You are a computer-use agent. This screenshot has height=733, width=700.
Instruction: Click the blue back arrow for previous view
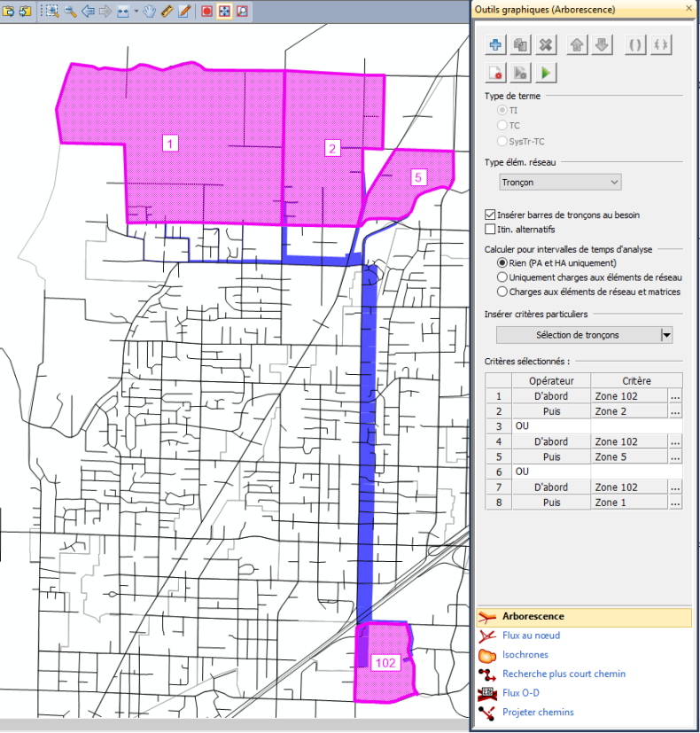(88, 12)
